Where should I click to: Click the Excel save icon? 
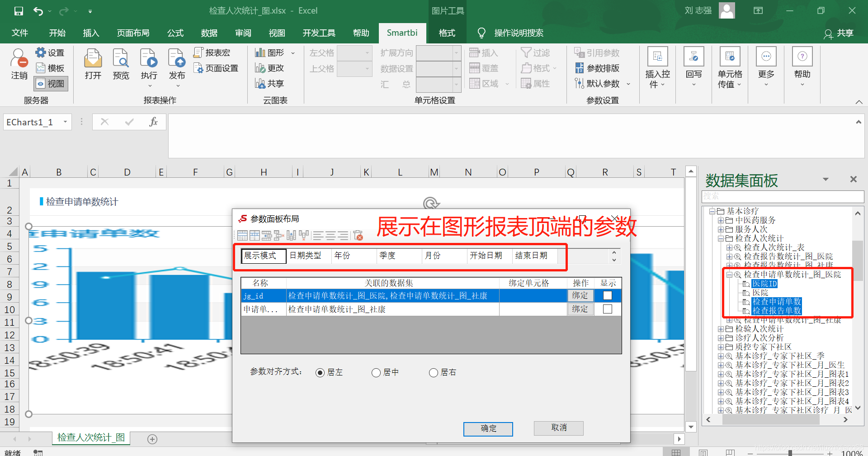[x=19, y=11]
